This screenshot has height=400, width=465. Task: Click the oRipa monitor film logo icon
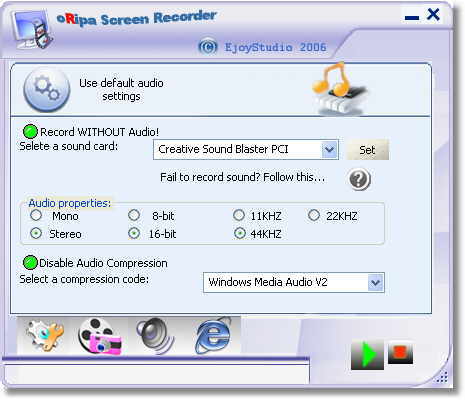tap(32, 29)
